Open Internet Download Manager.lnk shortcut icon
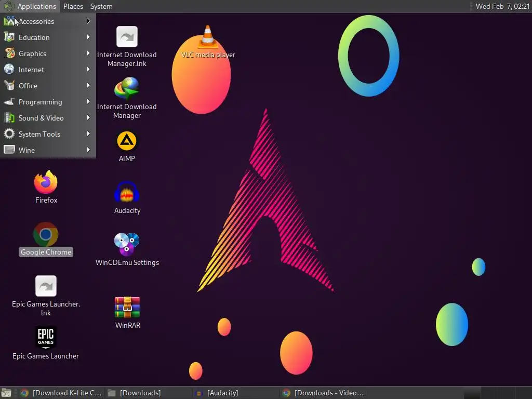Screen dimensions: 532x399 [127, 37]
